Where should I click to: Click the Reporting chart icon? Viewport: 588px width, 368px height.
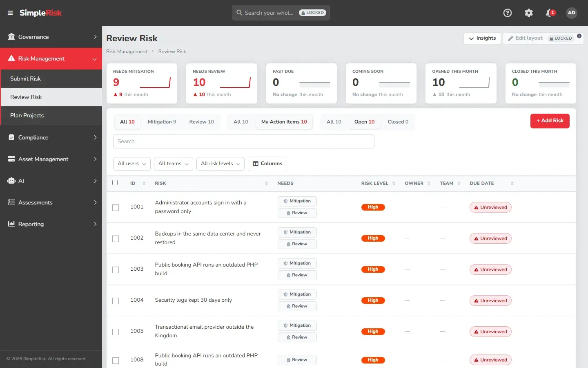[11, 224]
